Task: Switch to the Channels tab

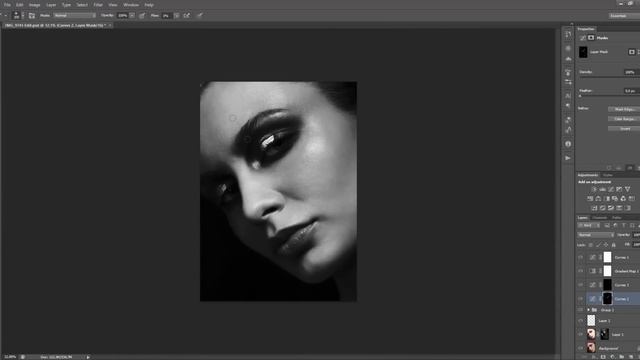Action: point(600,218)
